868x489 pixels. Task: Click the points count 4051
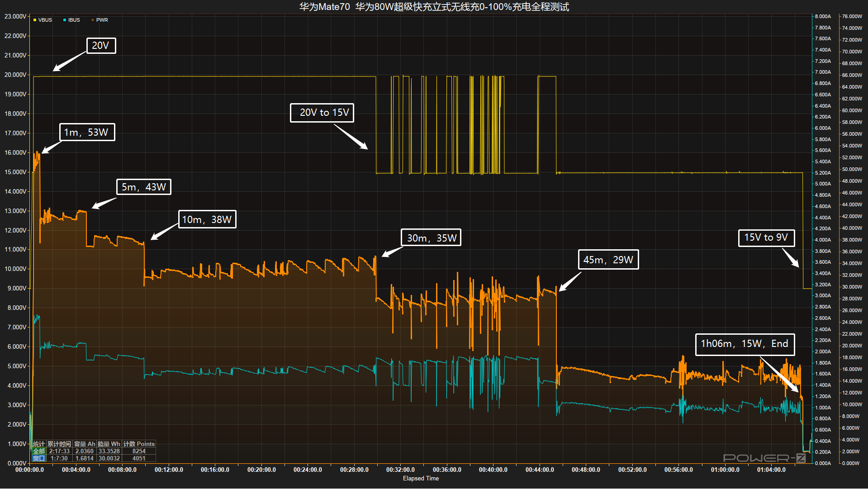(139, 458)
